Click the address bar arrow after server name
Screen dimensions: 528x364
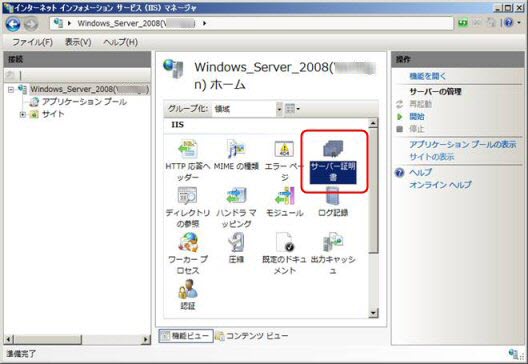204,23
